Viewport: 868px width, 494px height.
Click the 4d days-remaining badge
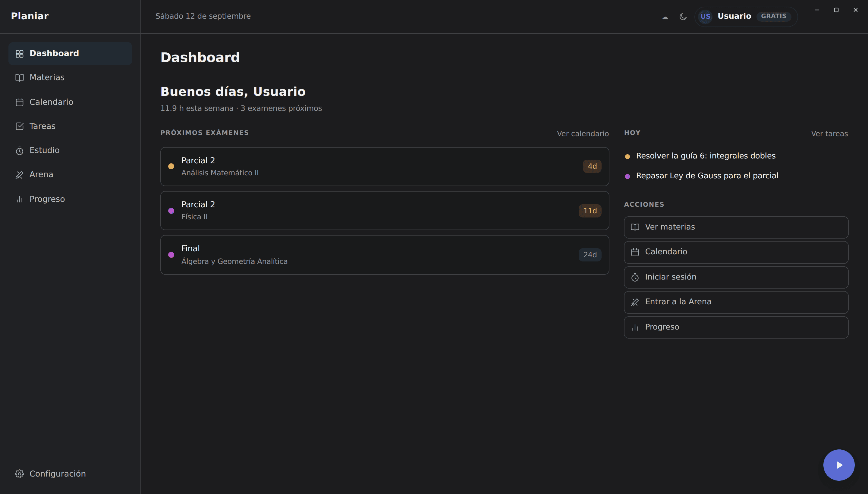point(592,166)
